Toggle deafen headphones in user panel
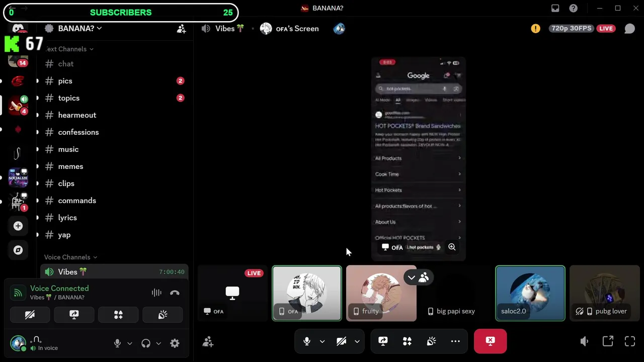The width and height of the screenshot is (644, 362). tap(146, 343)
